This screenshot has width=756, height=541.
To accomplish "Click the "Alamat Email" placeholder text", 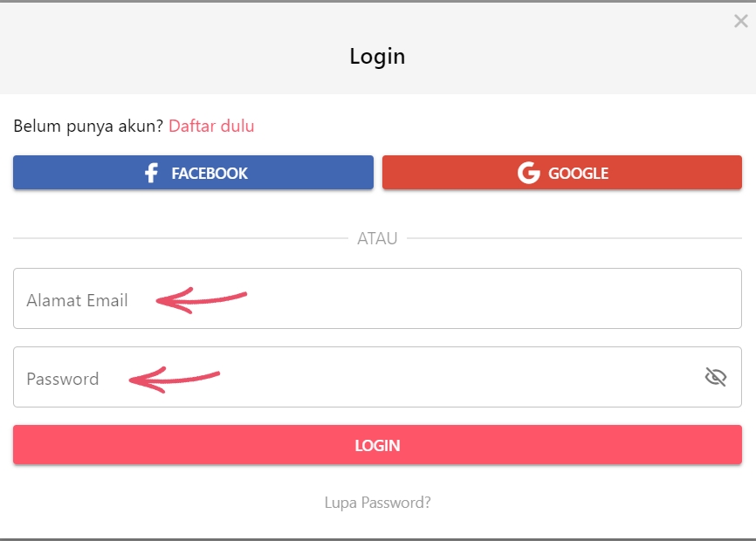I will point(77,300).
